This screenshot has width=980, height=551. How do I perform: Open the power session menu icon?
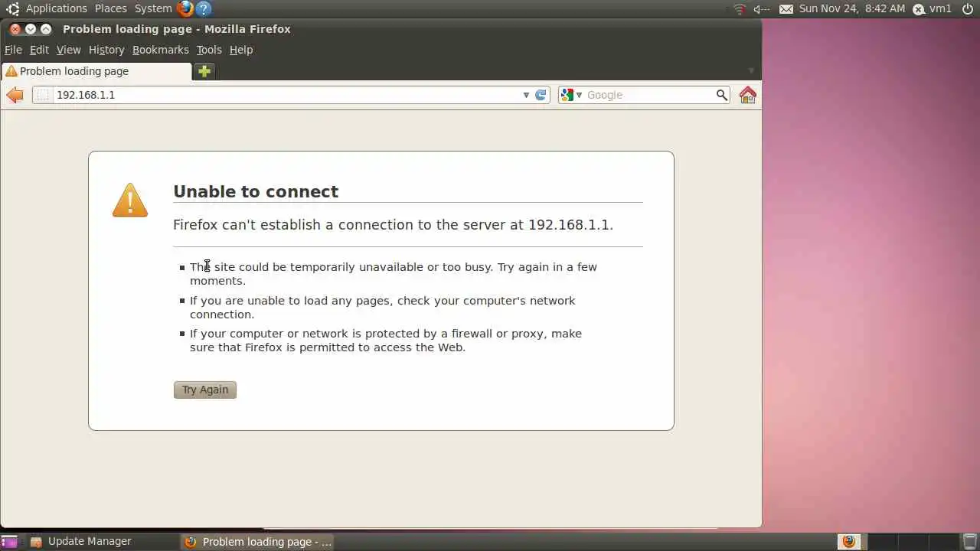968,9
